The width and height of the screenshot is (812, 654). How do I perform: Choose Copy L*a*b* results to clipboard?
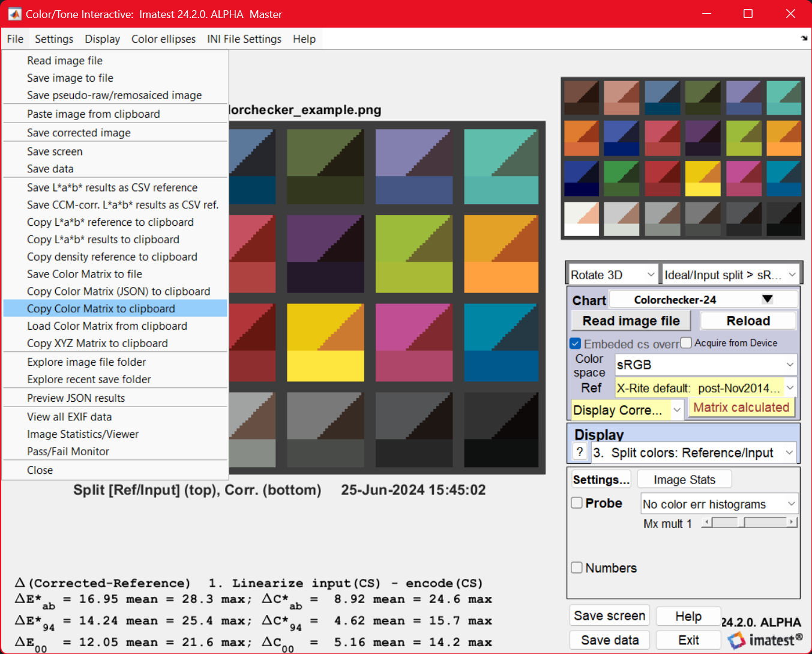point(115,240)
